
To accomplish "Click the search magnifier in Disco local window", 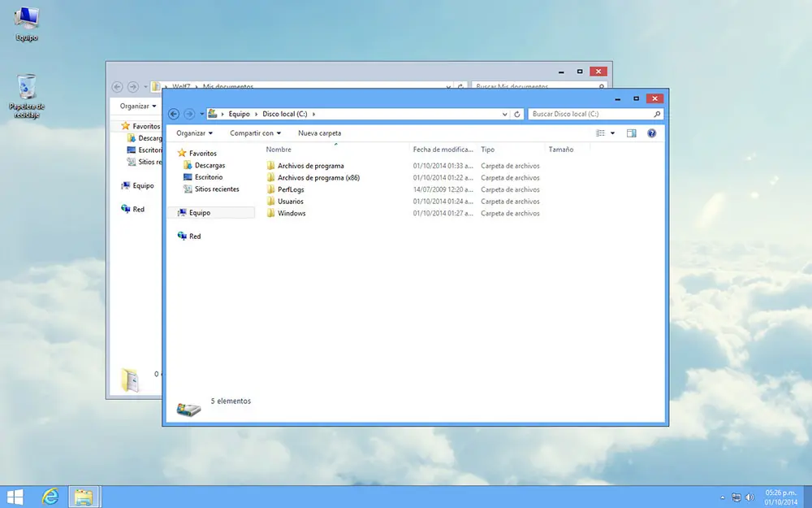I will coord(657,114).
